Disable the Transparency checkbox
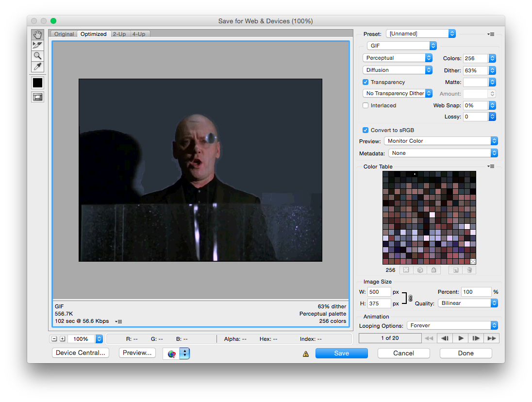The height and width of the screenshot is (402, 532). click(366, 82)
